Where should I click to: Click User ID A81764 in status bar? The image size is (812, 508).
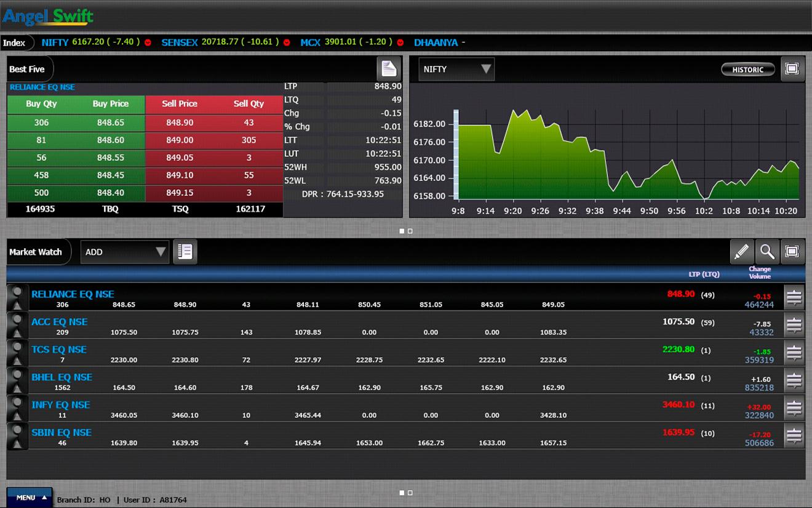click(155, 500)
